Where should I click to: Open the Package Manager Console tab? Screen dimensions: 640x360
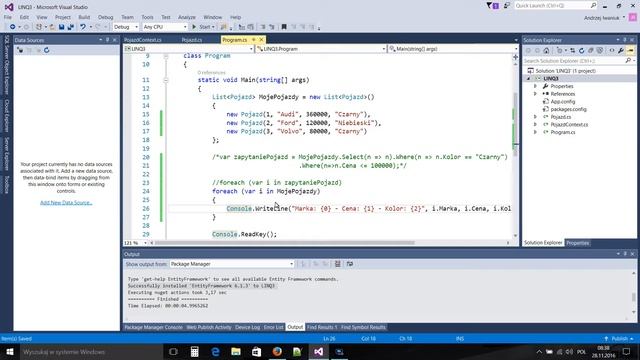pos(153,327)
